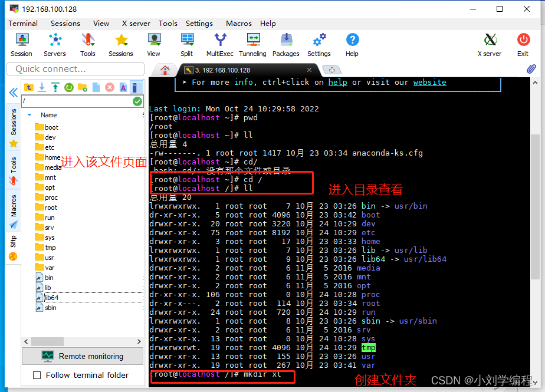Create new folder in SFTP panel
The width and height of the screenshot is (545, 392).
pos(83,87)
